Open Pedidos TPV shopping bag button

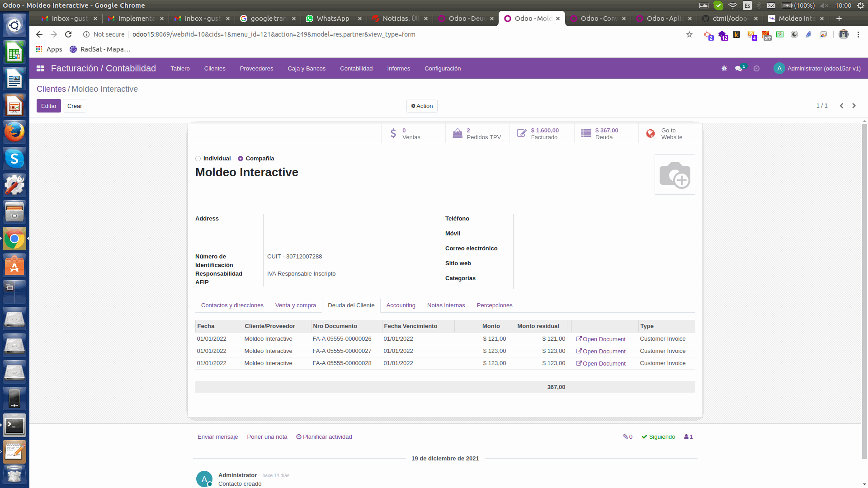[x=477, y=133]
